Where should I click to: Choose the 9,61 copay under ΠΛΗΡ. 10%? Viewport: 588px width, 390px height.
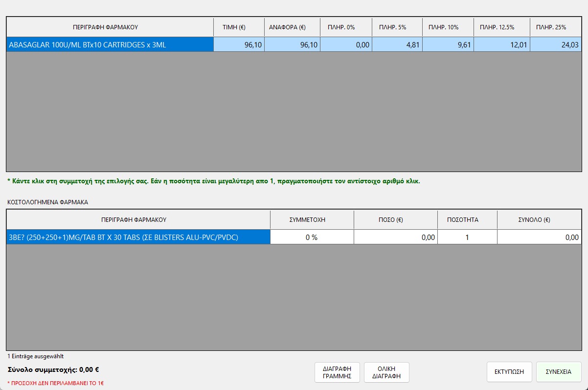coord(448,44)
